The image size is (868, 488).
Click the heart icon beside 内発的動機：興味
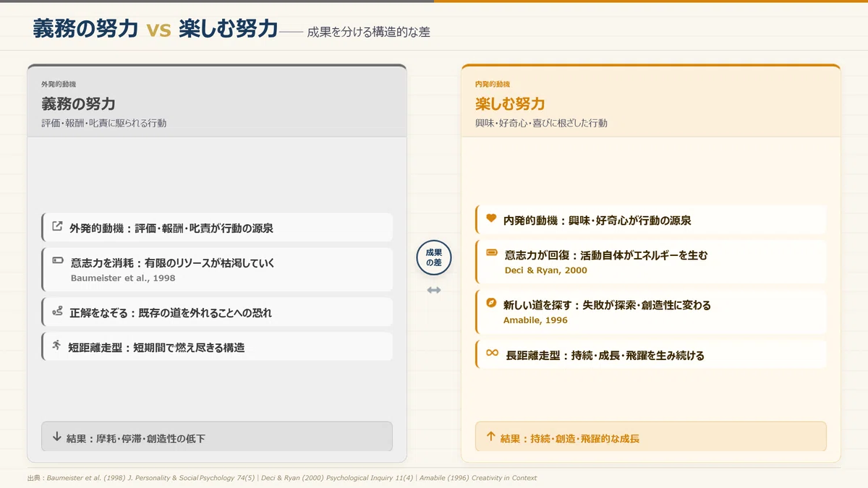[491, 218]
